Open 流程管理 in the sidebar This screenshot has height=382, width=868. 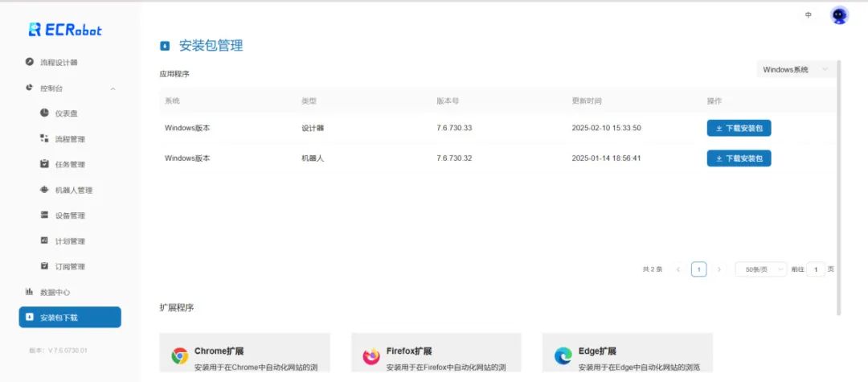(x=69, y=139)
